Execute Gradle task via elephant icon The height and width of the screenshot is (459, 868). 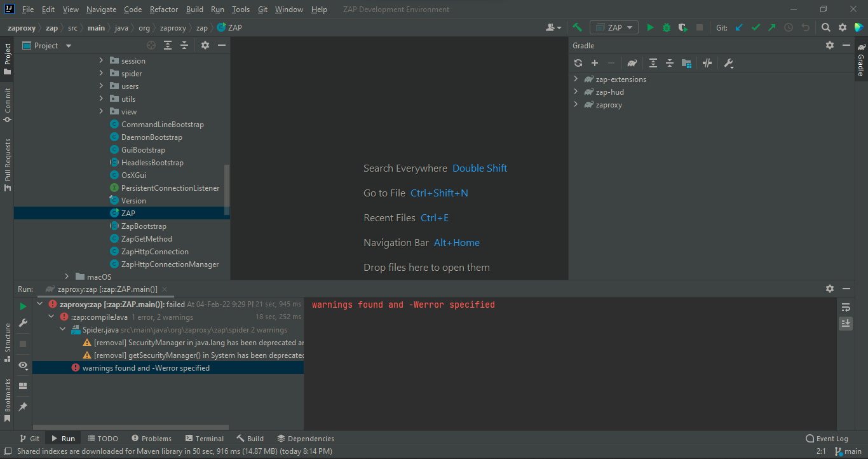632,63
